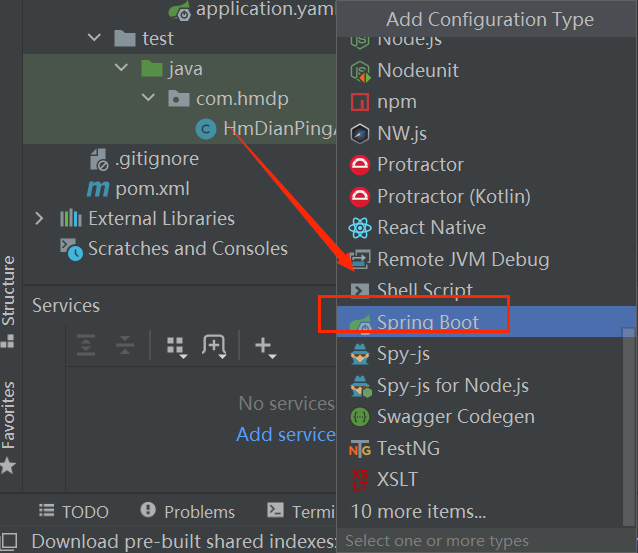Open Add service plus dropdown
Viewport: 638px width, 553px height.
click(x=265, y=347)
